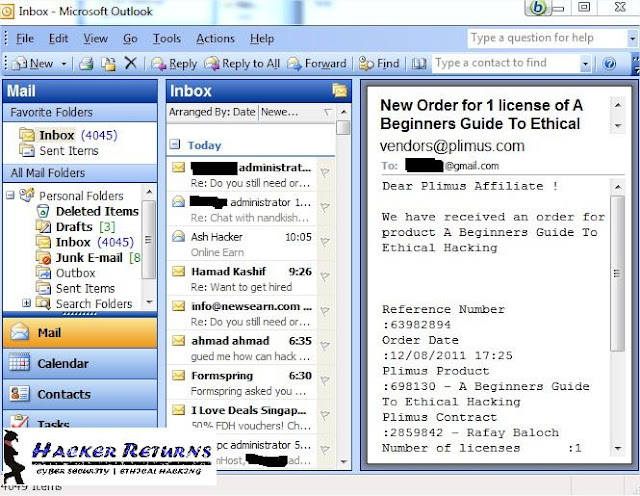Open the View menu

tap(96, 38)
